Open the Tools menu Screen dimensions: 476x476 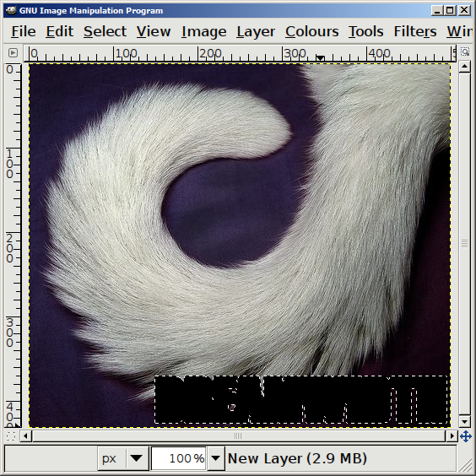[365, 31]
